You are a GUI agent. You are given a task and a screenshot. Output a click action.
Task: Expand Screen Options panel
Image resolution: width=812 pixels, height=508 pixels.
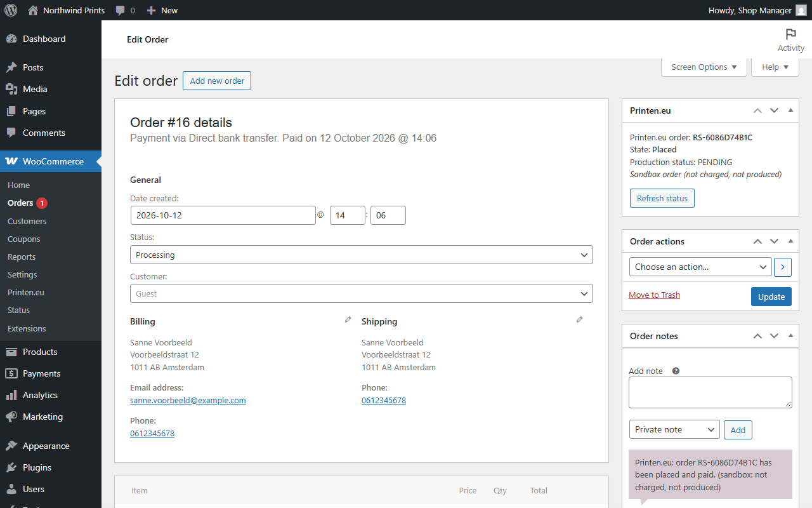704,67
